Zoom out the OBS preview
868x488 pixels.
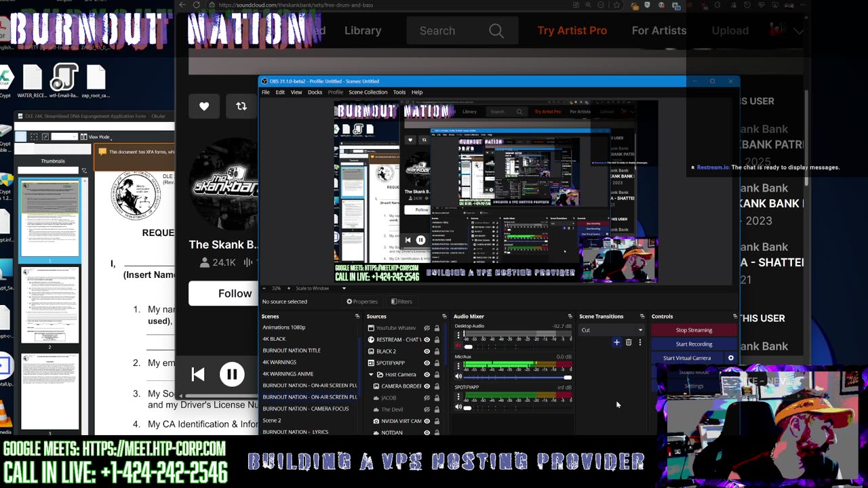(x=265, y=288)
